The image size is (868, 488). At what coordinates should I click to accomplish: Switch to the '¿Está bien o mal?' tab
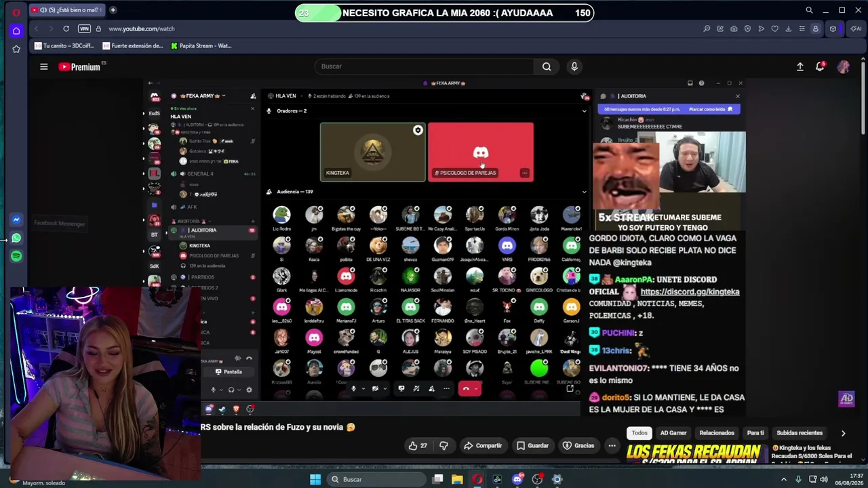point(66,10)
